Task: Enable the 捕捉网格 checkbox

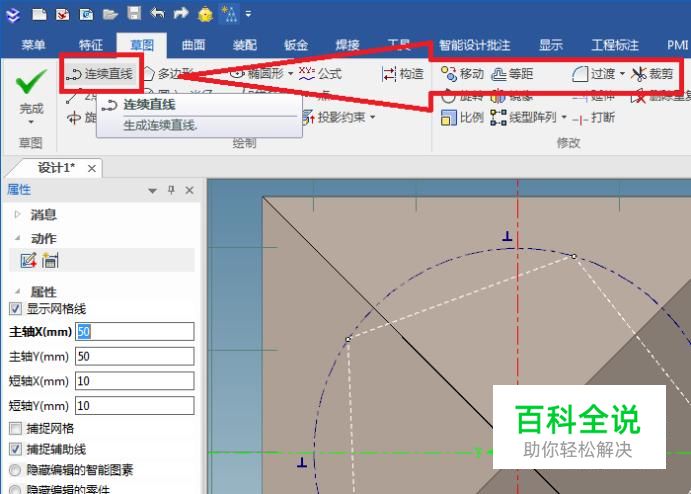Action: coord(15,428)
